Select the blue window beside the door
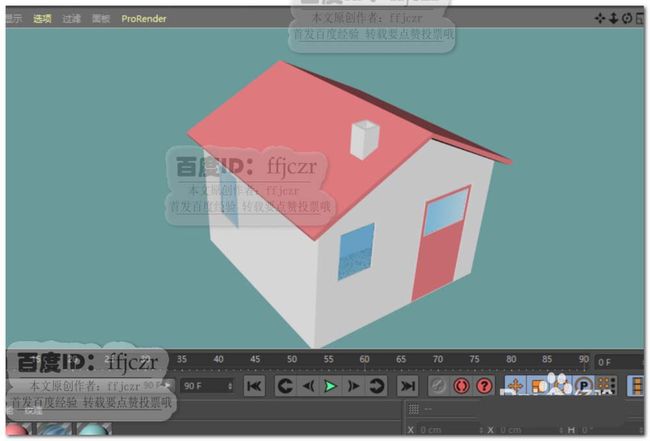Viewport: 650px width, 441px height. [x=357, y=252]
